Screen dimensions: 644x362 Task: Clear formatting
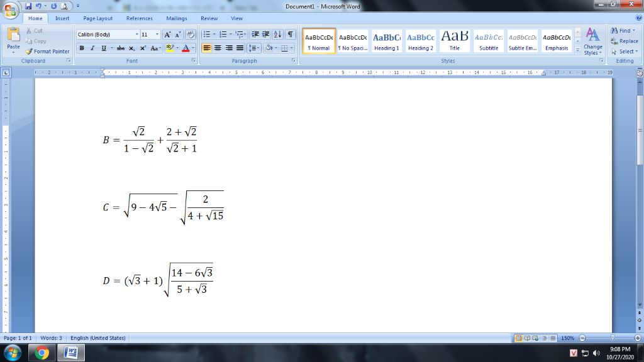191,35
